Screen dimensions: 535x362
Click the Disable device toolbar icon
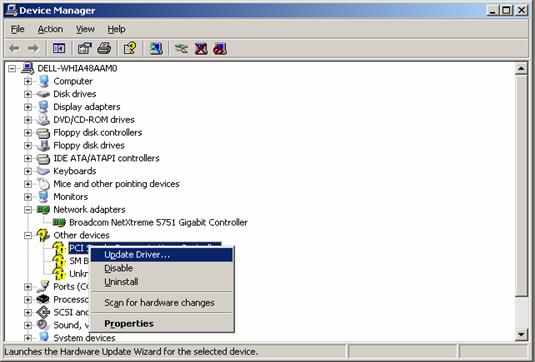click(220, 48)
